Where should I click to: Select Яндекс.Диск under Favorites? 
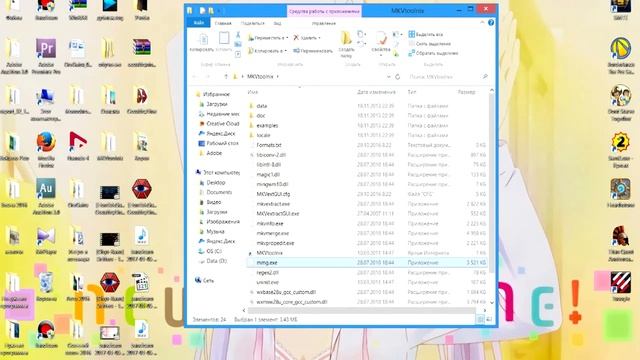point(221,133)
